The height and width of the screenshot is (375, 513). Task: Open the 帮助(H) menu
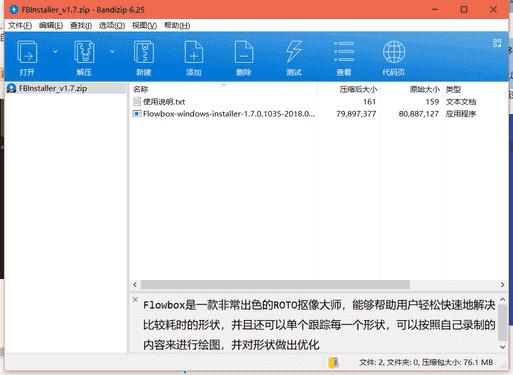(177, 26)
